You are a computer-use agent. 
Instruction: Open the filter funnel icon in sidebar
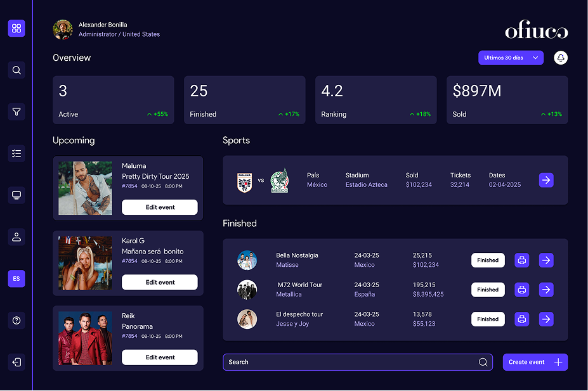(16, 112)
